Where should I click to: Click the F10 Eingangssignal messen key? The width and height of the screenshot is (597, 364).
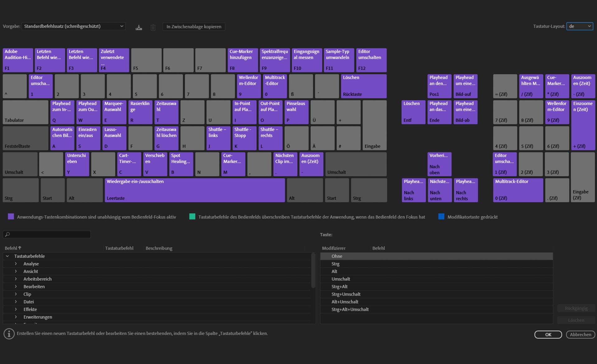pyautogui.click(x=307, y=60)
